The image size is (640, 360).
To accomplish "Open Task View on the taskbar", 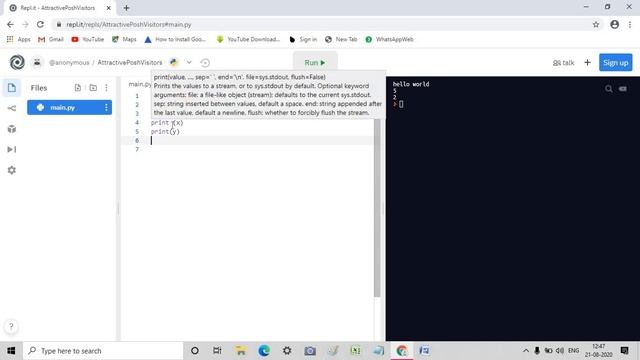I will click(x=217, y=351).
